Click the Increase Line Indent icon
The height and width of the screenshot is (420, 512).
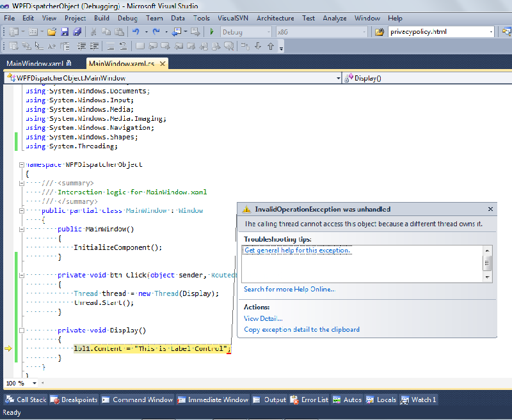(94, 46)
